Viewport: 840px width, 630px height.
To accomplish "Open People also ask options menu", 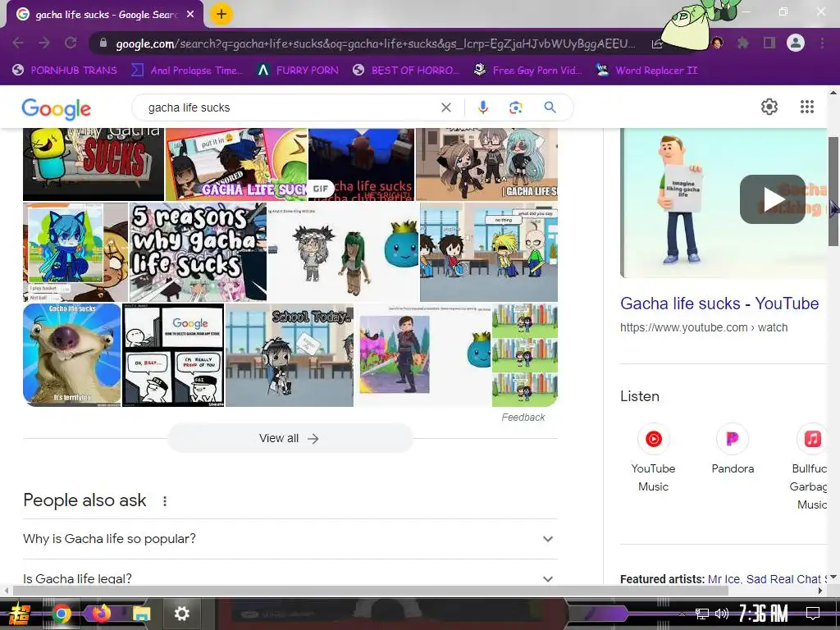I will tap(164, 501).
